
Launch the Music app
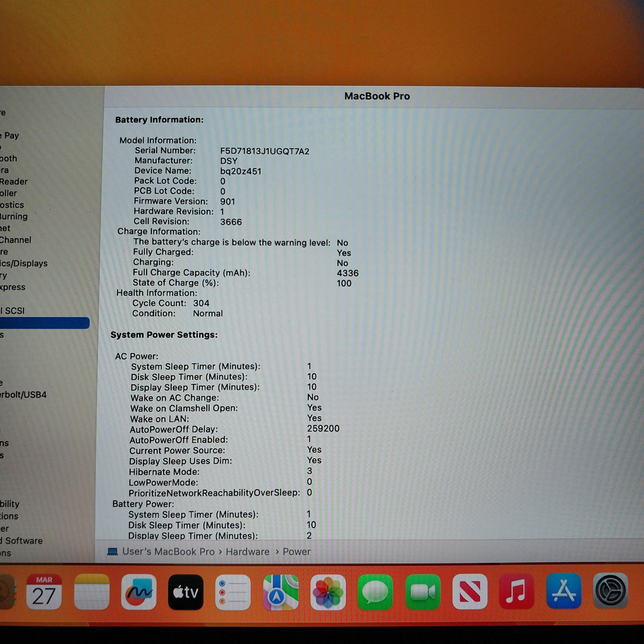(517, 591)
